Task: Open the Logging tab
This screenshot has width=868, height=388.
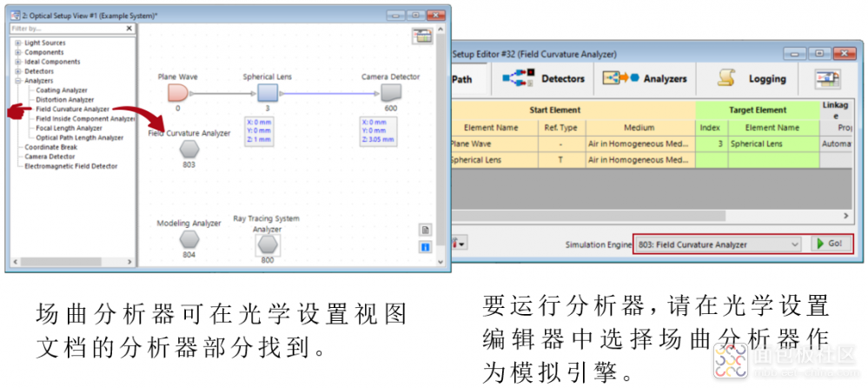Action: tap(752, 79)
